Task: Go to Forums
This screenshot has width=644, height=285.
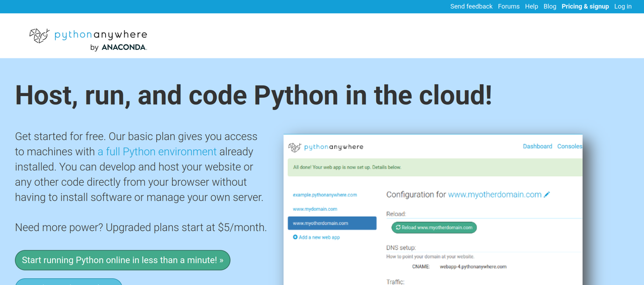Action: pos(509,6)
